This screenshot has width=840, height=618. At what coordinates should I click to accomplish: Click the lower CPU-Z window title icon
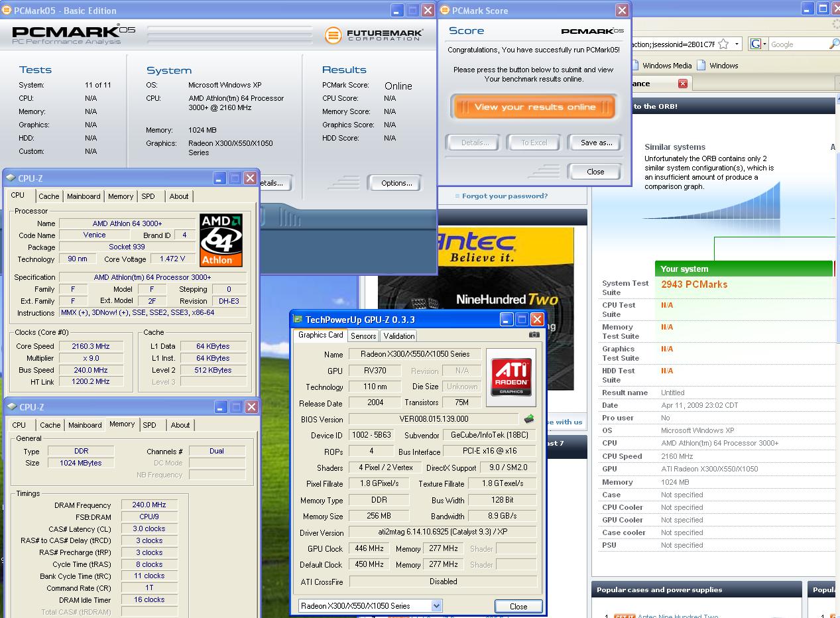(11, 407)
